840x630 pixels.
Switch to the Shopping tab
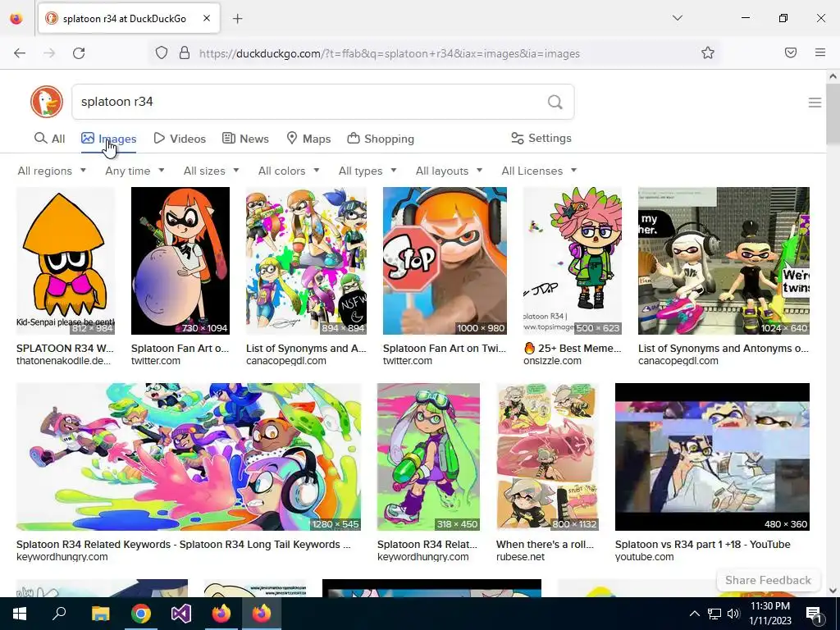click(x=381, y=139)
